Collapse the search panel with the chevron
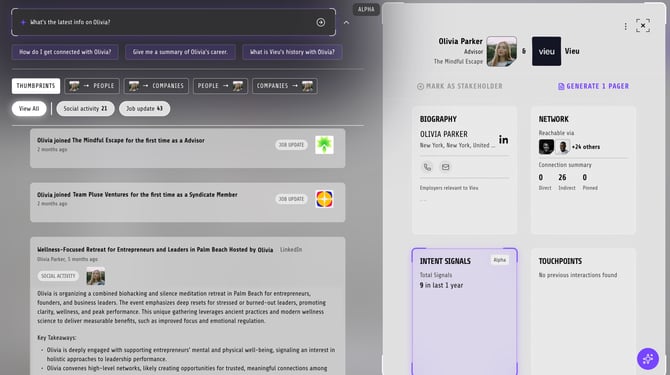 click(x=347, y=22)
